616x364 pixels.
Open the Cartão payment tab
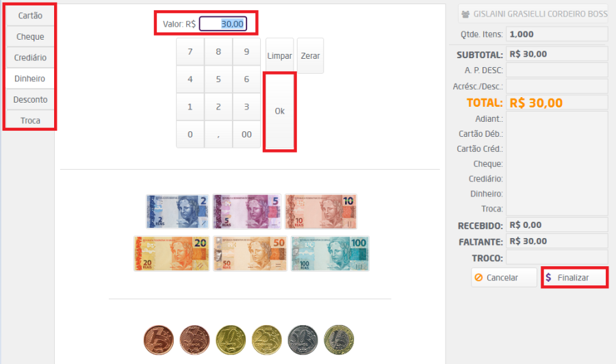[x=30, y=16]
